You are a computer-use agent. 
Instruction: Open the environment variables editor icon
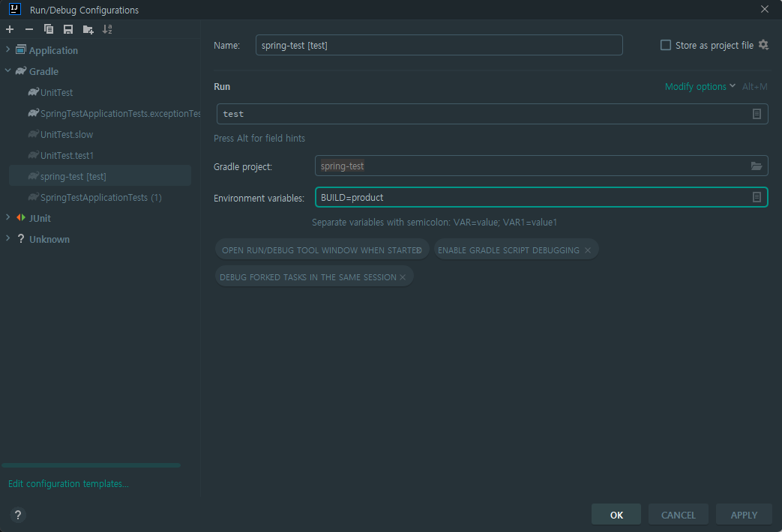point(757,198)
